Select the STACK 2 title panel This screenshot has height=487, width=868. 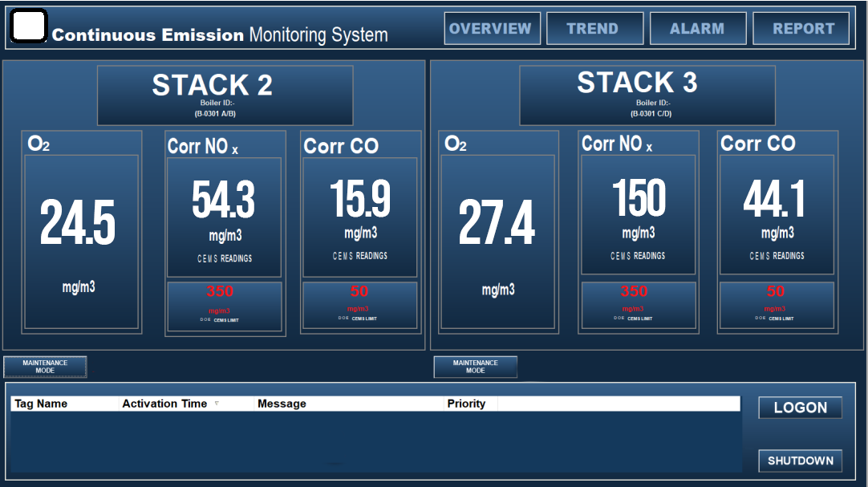point(225,95)
